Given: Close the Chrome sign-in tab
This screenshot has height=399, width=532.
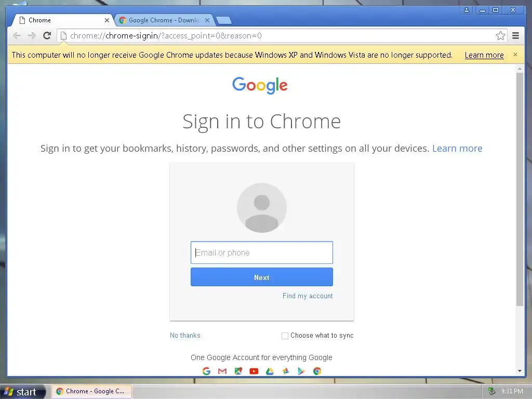Looking at the screenshot, I should [107, 20].
